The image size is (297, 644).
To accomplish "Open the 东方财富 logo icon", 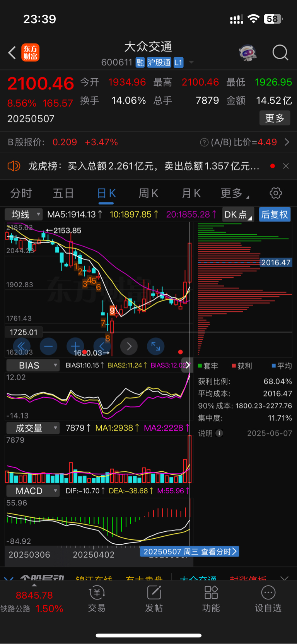I will click(x=30, y=53).
